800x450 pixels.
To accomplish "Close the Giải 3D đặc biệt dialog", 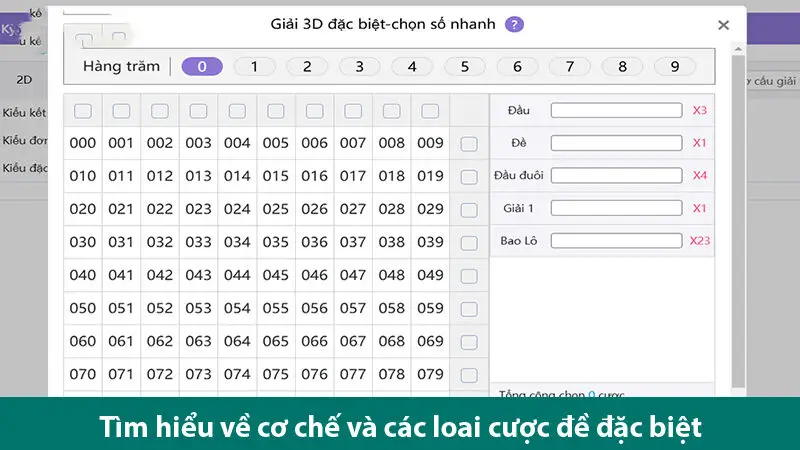I will pos(723,25).
